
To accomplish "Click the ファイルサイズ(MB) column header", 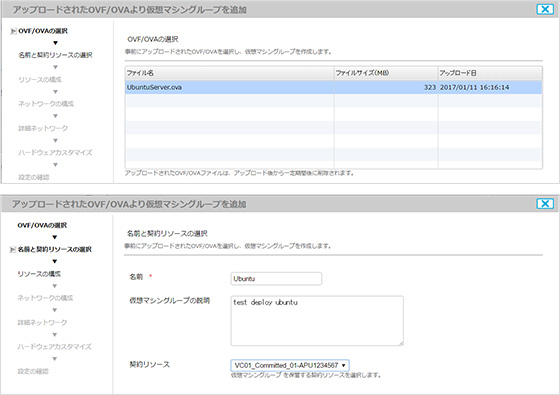I will 386,73.
